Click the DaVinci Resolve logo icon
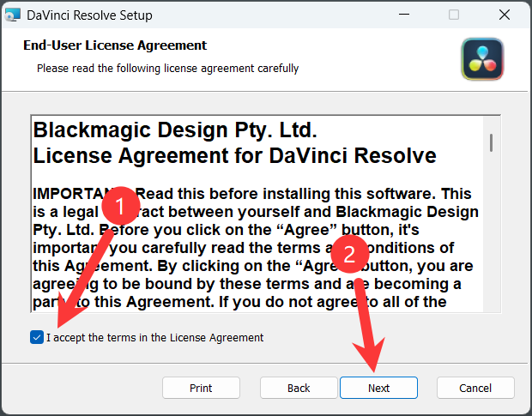Image resolution: width=532 pixels, height=416 pixels. [482, 59]
